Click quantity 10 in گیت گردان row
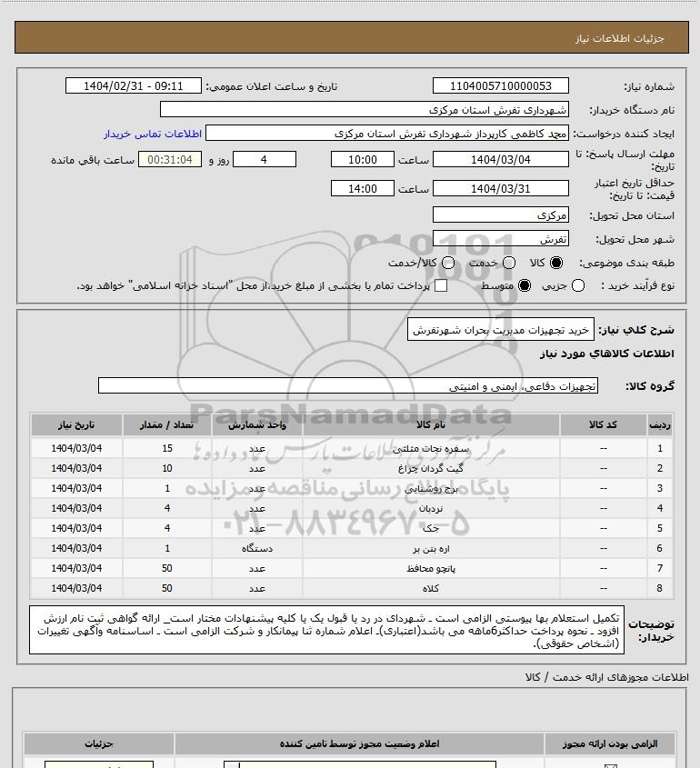The height and width of the screenshot is (768, 700). coord(167,468)
